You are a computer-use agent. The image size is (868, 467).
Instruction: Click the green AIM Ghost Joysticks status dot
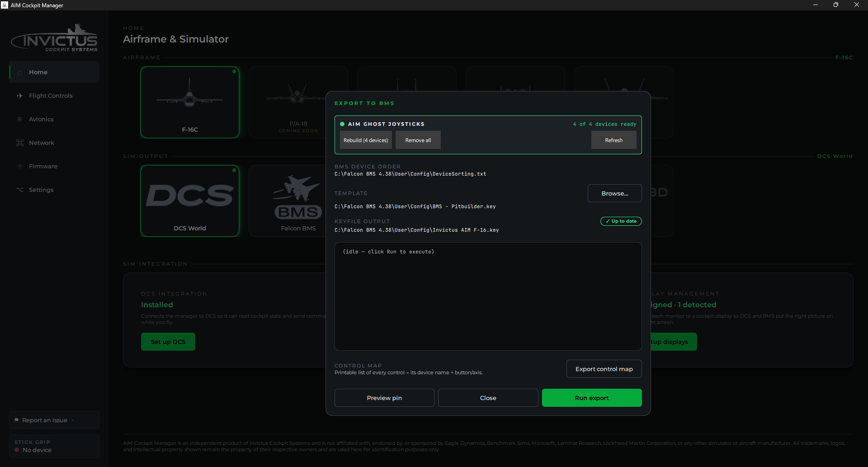[x=342, y=124]
